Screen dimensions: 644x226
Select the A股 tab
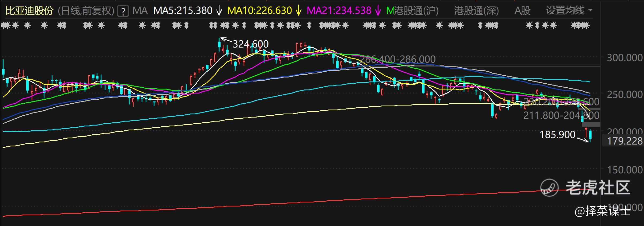(x=522, y=11)
